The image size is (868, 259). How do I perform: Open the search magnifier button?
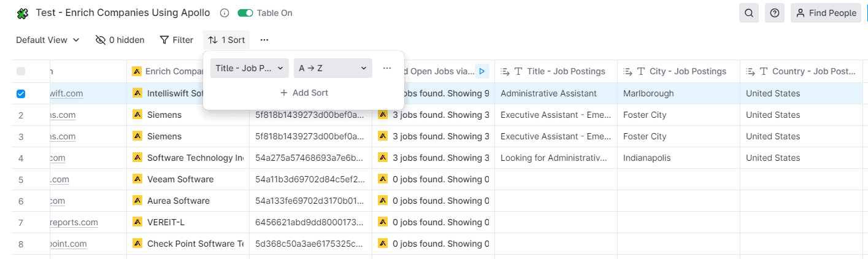[x=749, y=13]
